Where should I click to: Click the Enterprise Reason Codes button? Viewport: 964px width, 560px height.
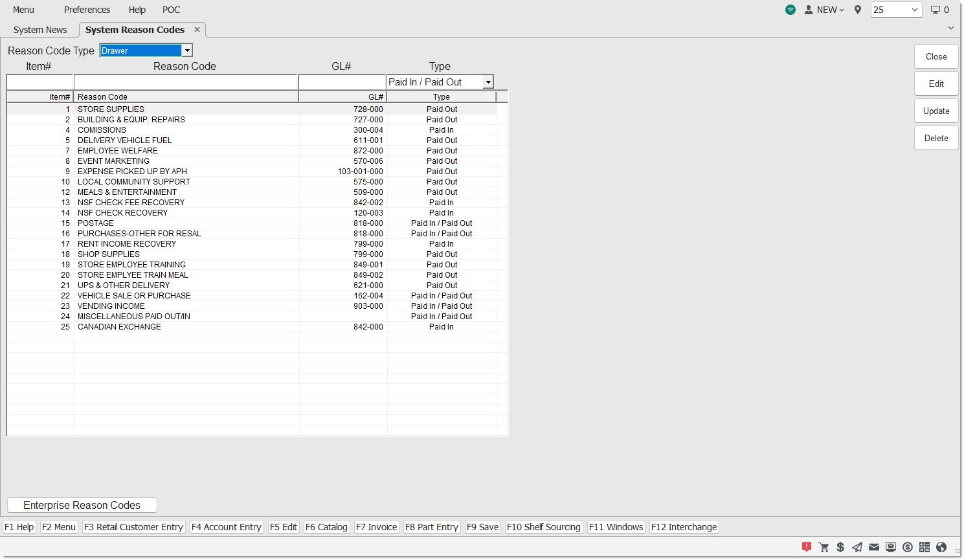click(82, 505)
